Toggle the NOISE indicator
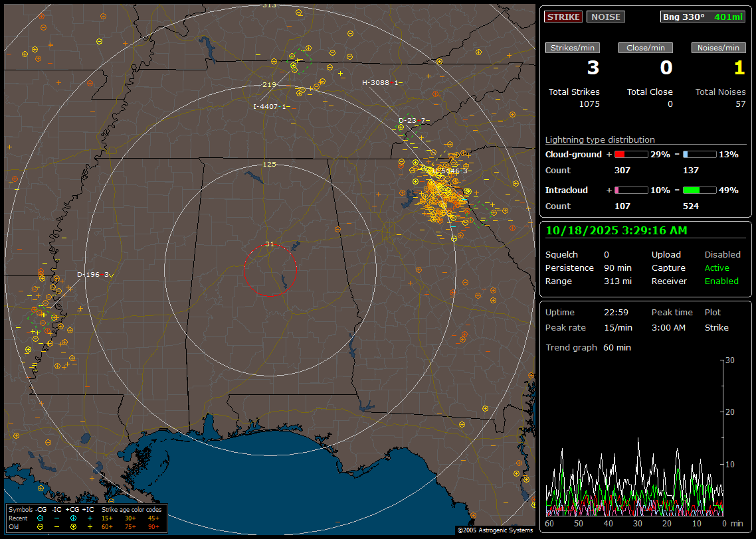Viewport: 756px width, 539px height. point(605,17)
